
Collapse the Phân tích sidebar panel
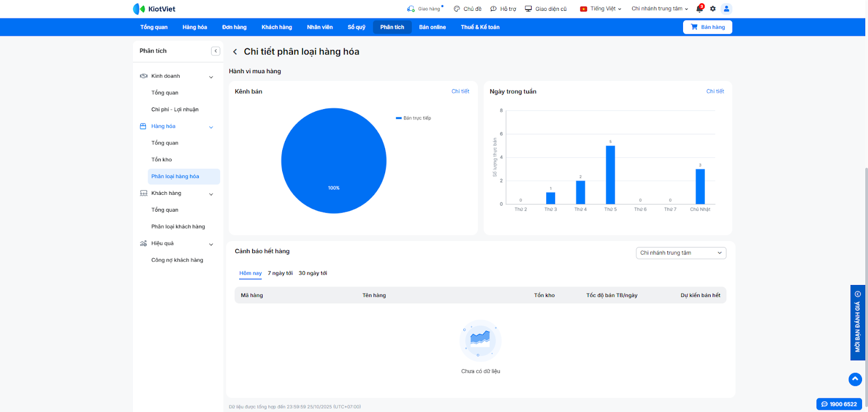point(215,51)
